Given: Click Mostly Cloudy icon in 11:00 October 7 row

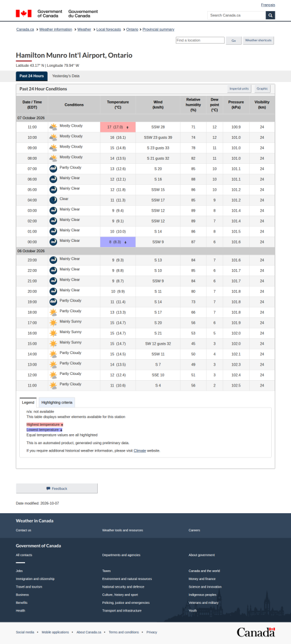Looking at the screenshot, I should tap(53, 127).
